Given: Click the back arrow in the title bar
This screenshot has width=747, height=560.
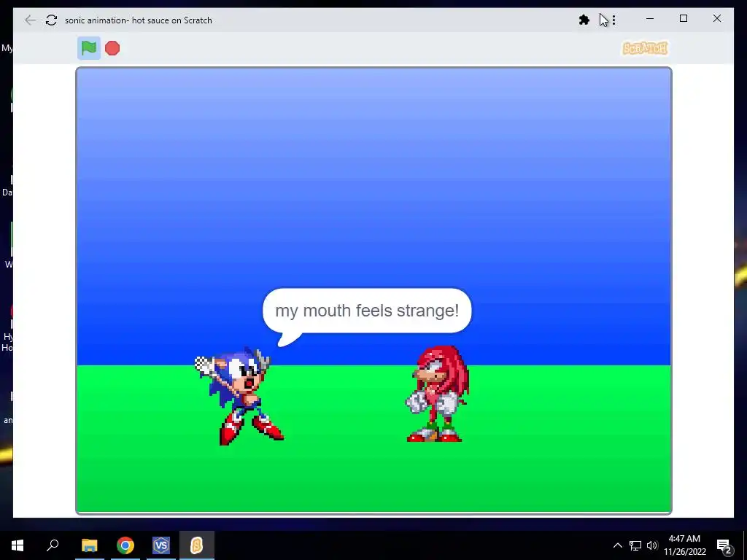Looking at the screenshot, I should click(x=30, y=20).
